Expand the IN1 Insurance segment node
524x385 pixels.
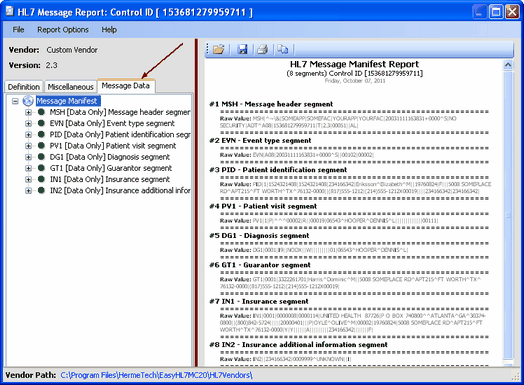[28, 179]
